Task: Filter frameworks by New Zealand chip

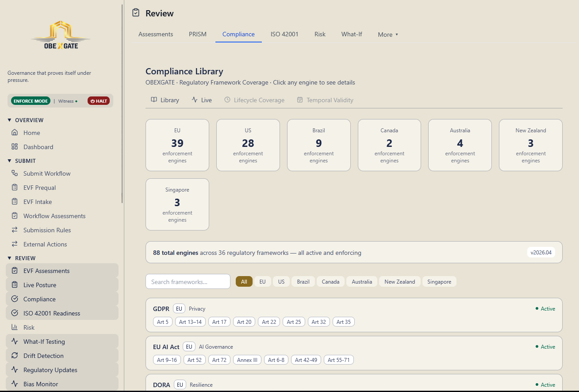Action: (x=400, y=282)
